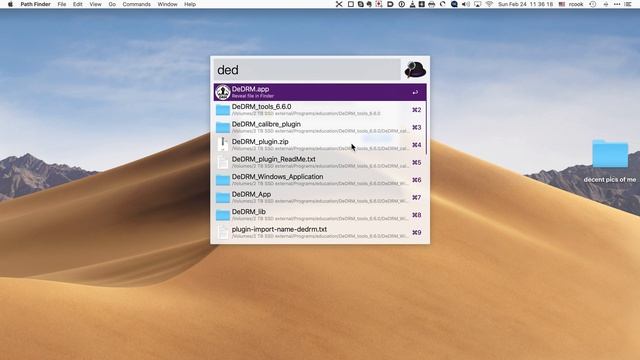Open the Path Finder menu
Image resolution: width=640 pixels, height=360 pixels.
click(36, 4)
